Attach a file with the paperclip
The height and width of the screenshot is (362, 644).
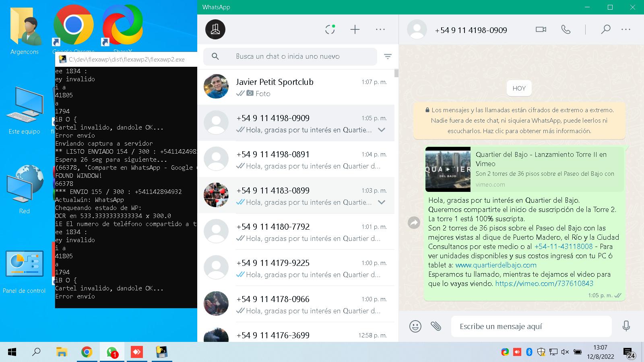[x=436, y=326]
